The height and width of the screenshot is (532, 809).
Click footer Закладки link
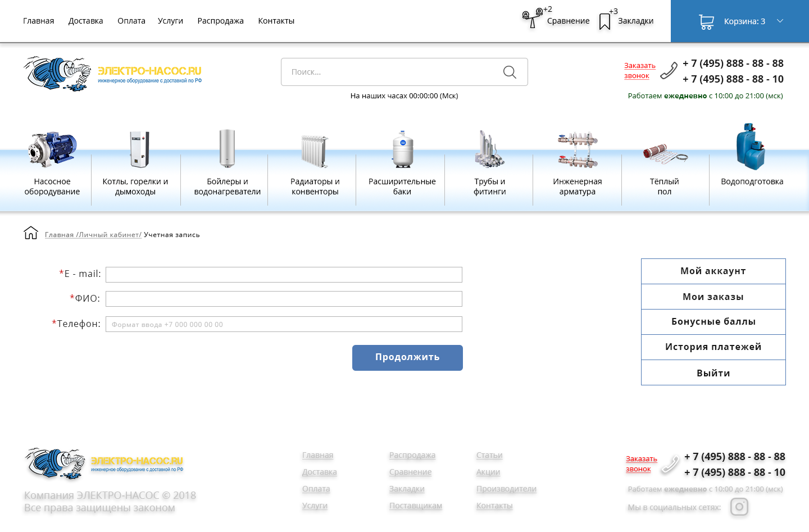click(x=407, y=489)
